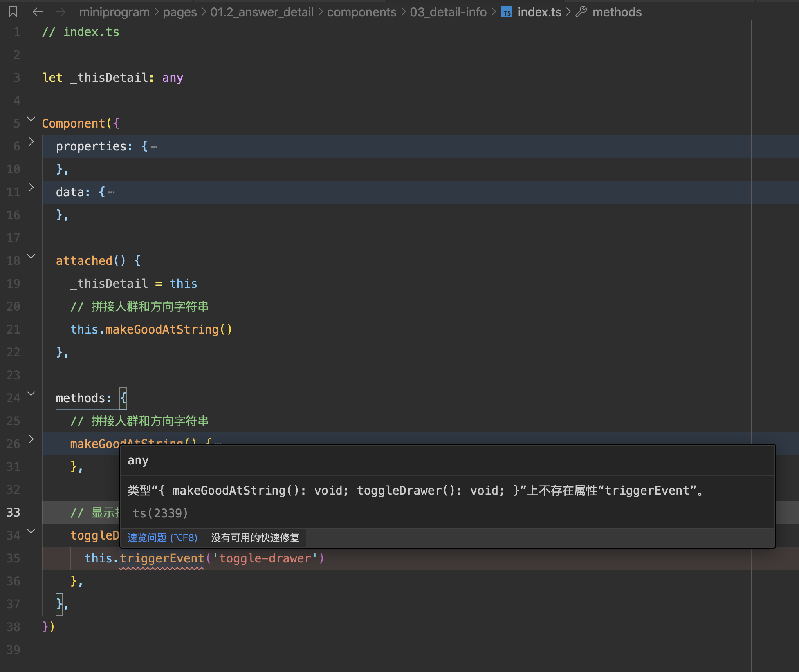Image resolution: width=799 pixels, height=672 pixels.
Task: Click the 没有可用的快速修复 text in popup
Action: (x=255, y=538)
